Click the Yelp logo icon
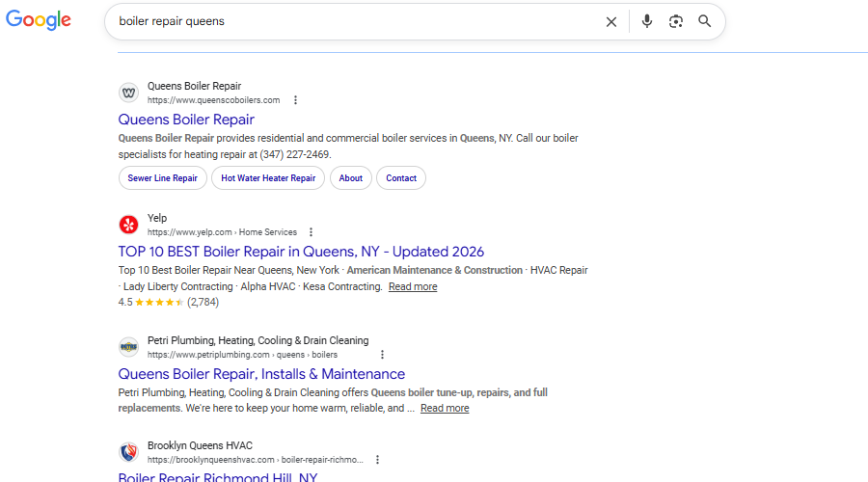The width and height of the screenshot is (868, 482). tap(128, 225)
